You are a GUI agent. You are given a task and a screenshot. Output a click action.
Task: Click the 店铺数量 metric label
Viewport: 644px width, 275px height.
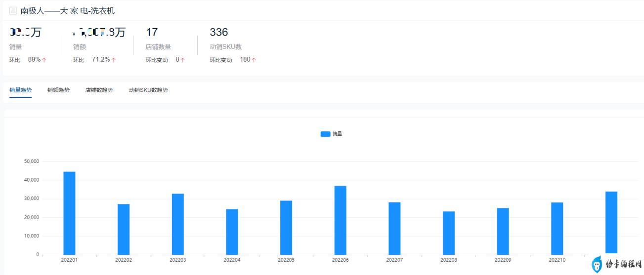click(158, 47)
